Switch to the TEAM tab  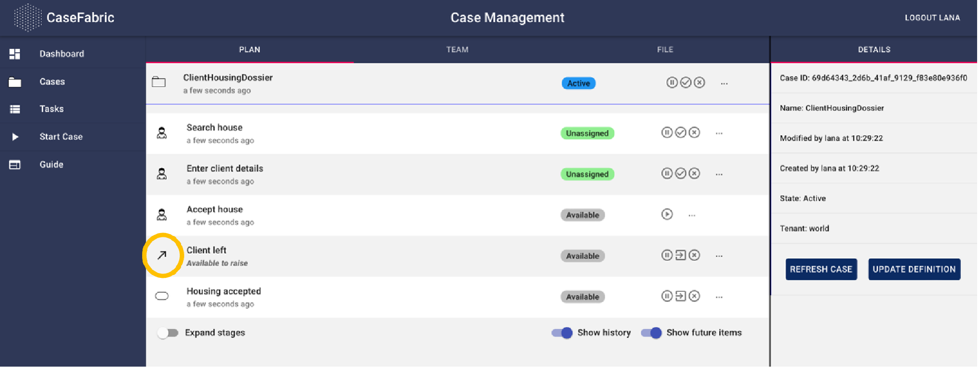pos(458,50)
